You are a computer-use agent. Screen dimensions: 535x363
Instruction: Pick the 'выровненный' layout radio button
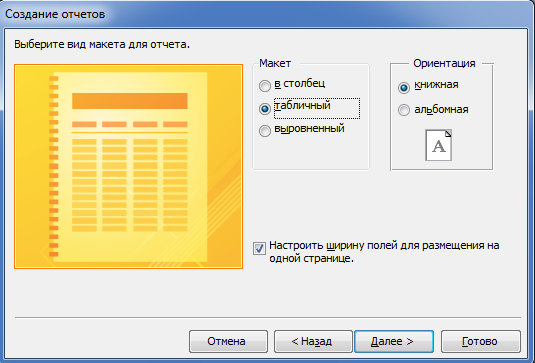coord(265,131)
